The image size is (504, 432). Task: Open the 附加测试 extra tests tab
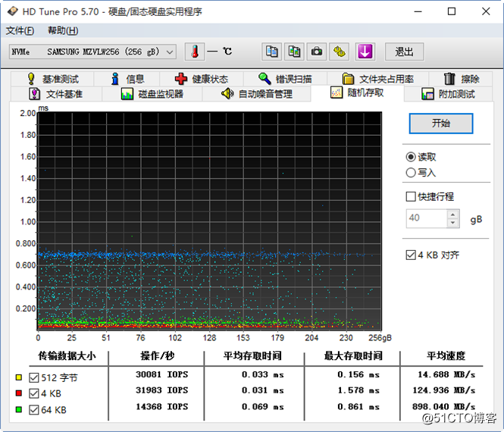(448, 94)
